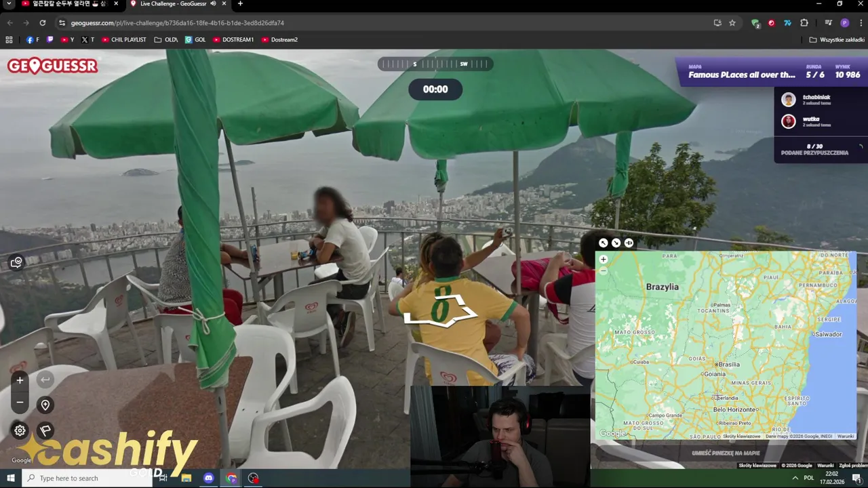Click the compass heading bar

click(x=435, y=64)
